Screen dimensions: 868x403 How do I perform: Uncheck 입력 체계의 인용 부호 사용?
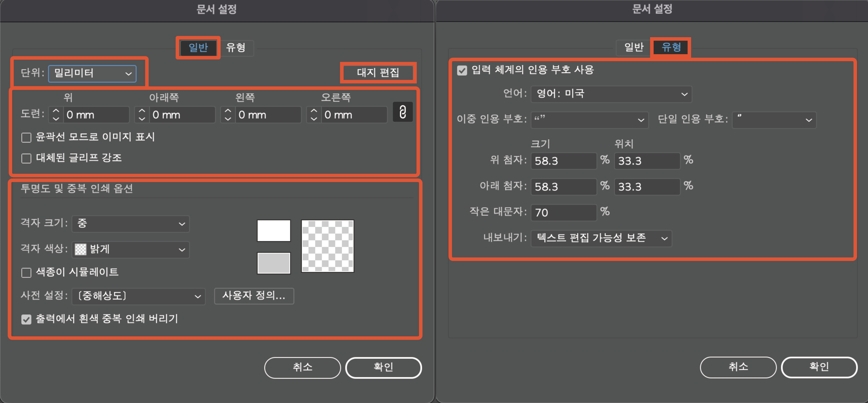[462, 70]
